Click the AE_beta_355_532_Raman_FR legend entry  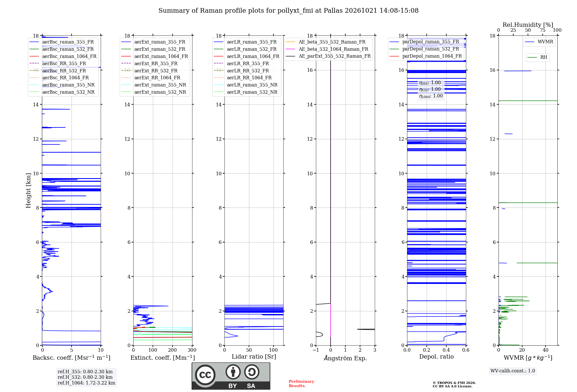(325, 42)
